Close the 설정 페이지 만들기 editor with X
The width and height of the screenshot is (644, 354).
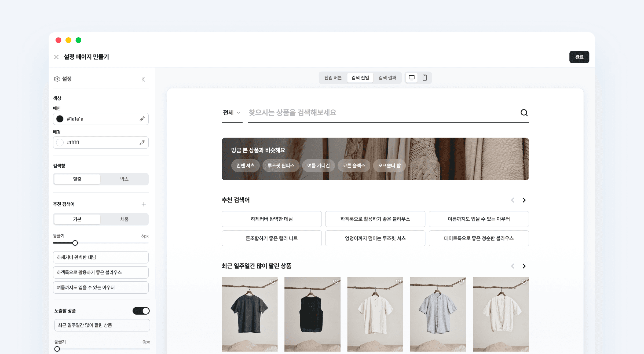pos(56,57)
